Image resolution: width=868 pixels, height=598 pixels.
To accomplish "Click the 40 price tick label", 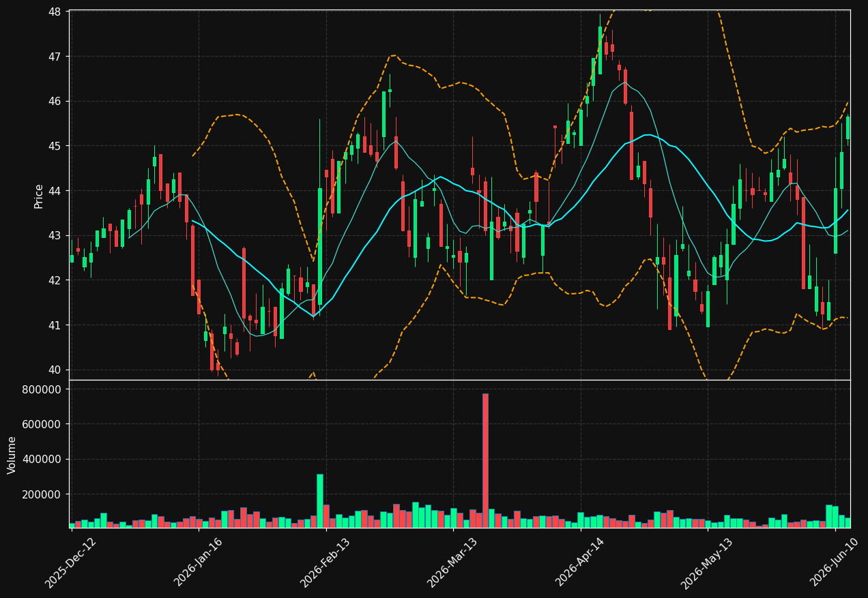I will (x=55, y=370).
